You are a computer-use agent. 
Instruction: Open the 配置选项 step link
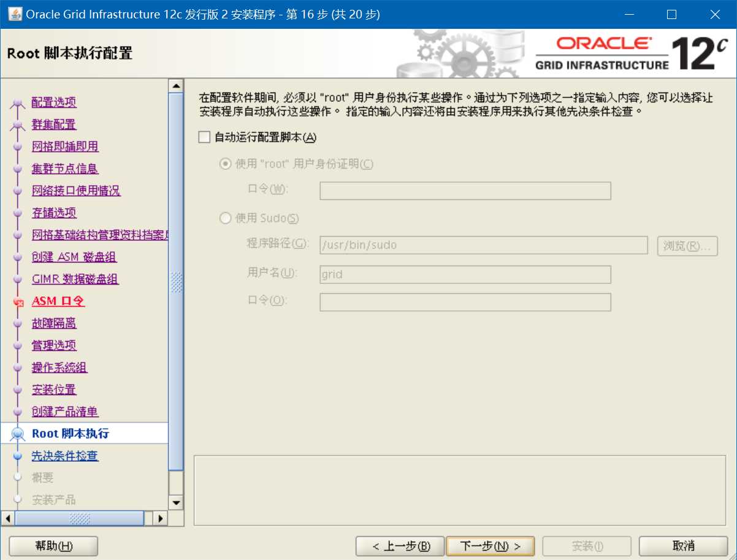(x=54, y=102)
